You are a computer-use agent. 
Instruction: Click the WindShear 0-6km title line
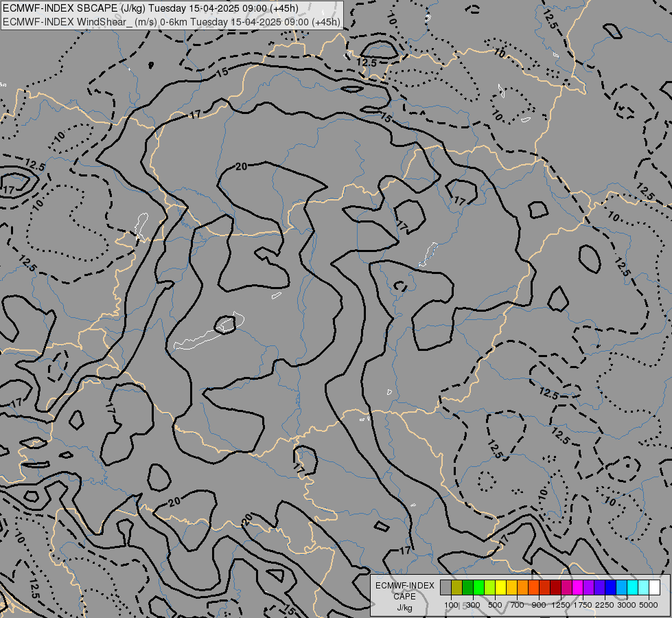click(x=172, y=22)
